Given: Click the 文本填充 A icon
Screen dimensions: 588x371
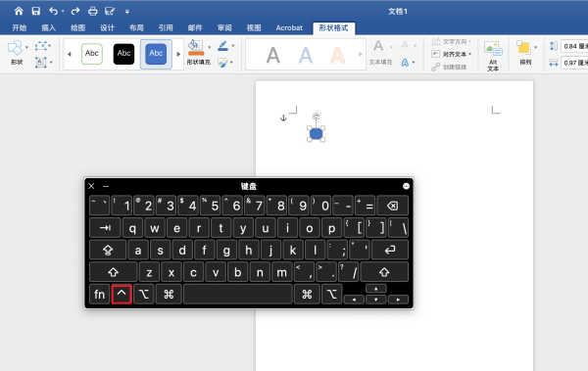Looking at the screenshot, I should (x=378, y=47).
